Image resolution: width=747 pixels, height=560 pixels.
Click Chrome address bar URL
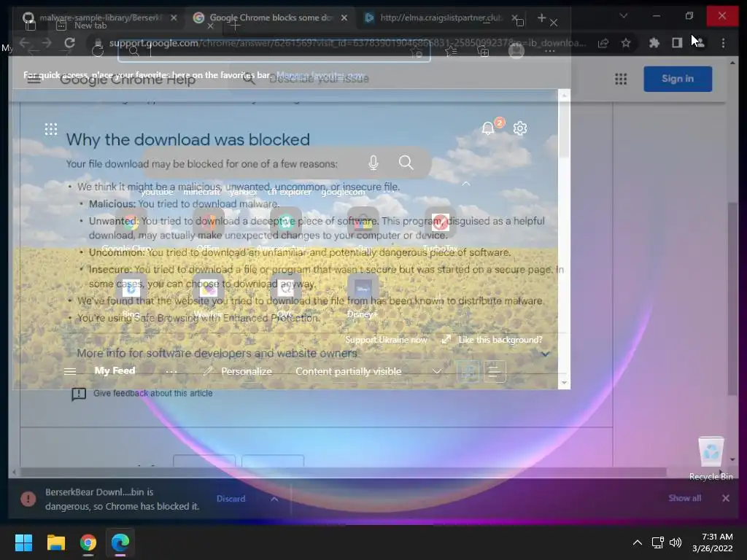[347, 43]
